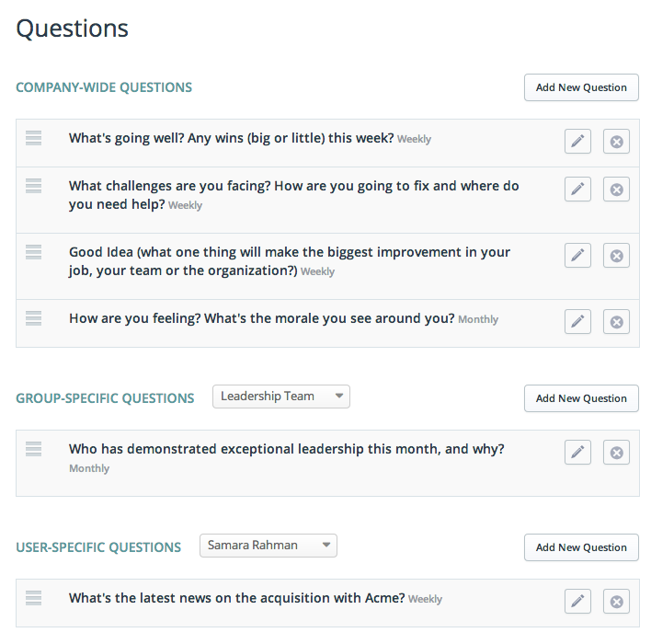Click drag handle beside Acme acquisition question
The height and width of the screenshot is (644, 651).
34,597
